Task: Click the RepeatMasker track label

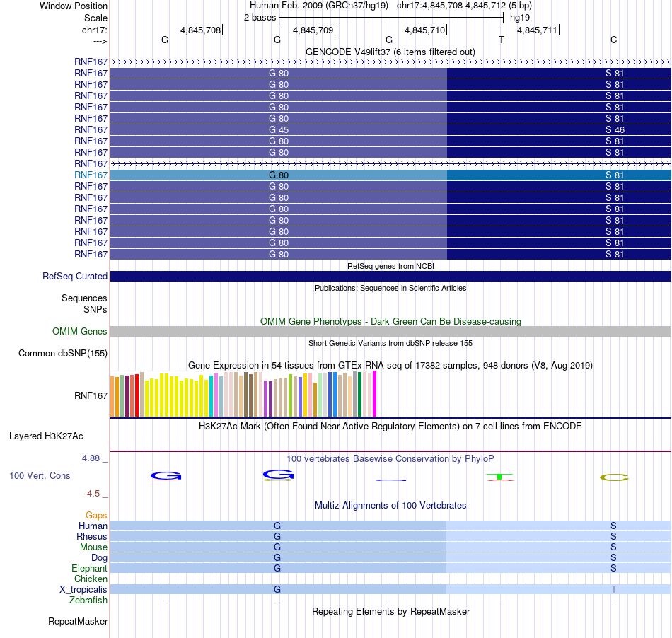Action: (78, 621)
